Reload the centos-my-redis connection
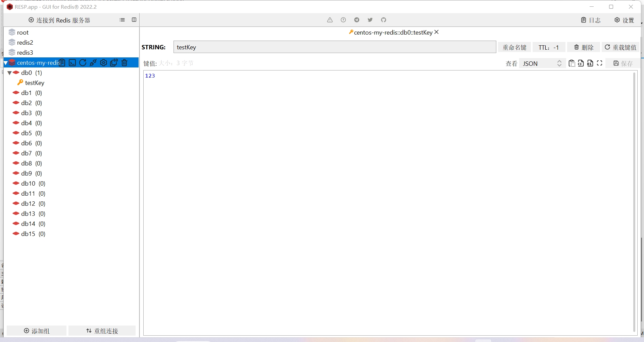Viewport: 644px width, 342px height. coord(83,63)
